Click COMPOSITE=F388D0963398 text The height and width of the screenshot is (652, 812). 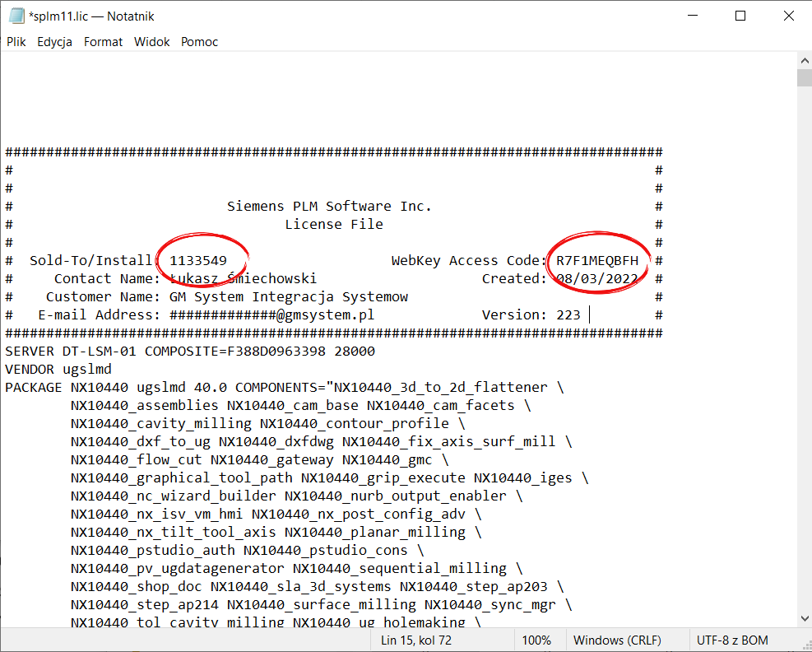[x=235, y=352]
